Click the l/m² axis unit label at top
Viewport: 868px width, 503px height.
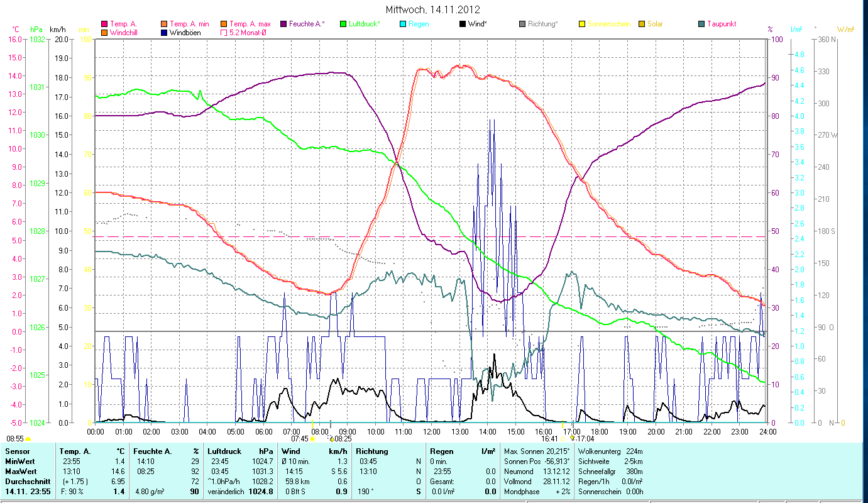(x=796, y=30)
